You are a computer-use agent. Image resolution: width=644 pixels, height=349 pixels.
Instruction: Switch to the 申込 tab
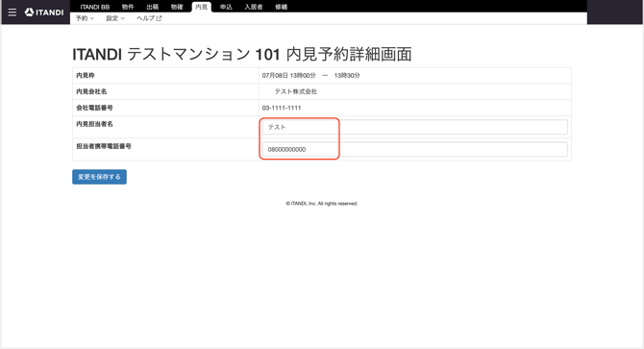(226, 7)
